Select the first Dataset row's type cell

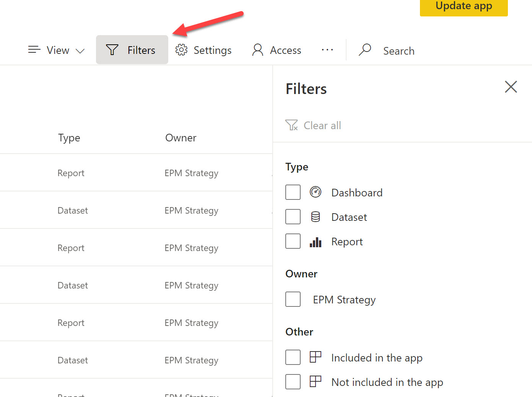[x=73, y=211]
